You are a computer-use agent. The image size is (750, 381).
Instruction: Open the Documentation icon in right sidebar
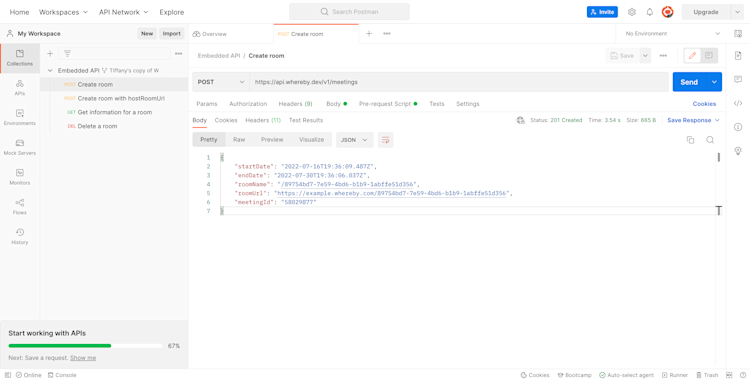pos(738,56)
